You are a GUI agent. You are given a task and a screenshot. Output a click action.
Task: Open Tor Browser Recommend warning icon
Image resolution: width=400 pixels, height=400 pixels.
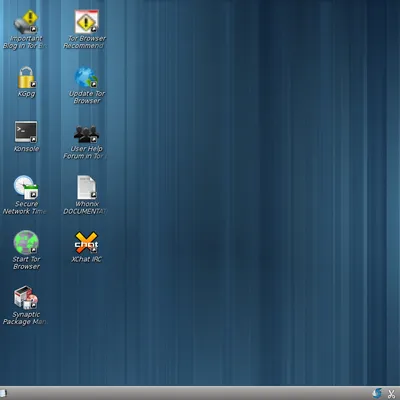coord(87,22)
